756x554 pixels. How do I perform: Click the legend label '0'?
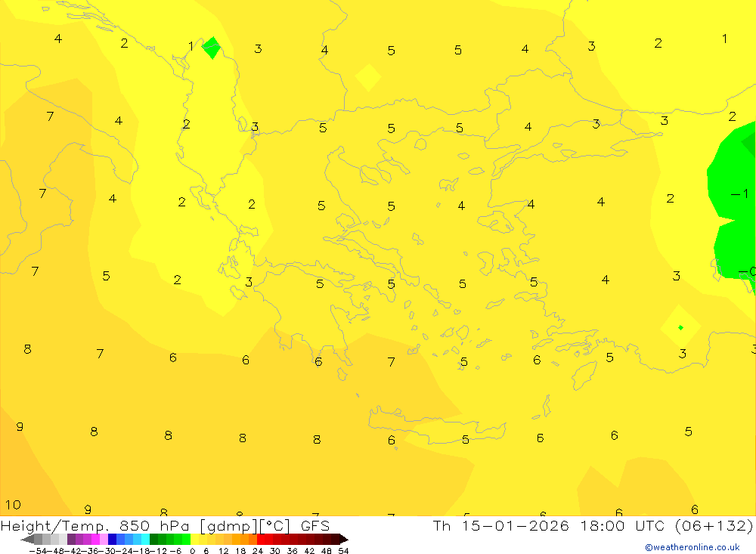click(192, 551)
